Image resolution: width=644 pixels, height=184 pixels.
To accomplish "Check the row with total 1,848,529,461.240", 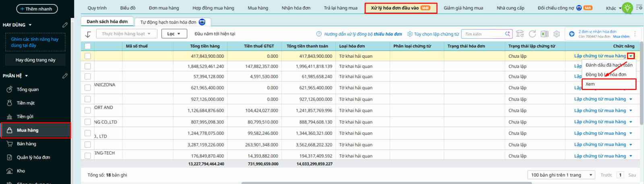I will [88, 66].
